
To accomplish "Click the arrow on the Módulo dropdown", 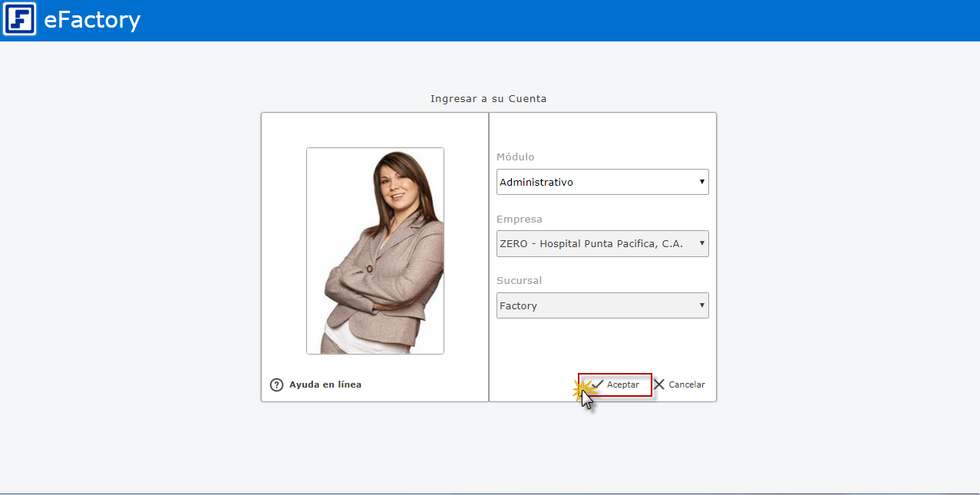I will (x=701, y=182).
